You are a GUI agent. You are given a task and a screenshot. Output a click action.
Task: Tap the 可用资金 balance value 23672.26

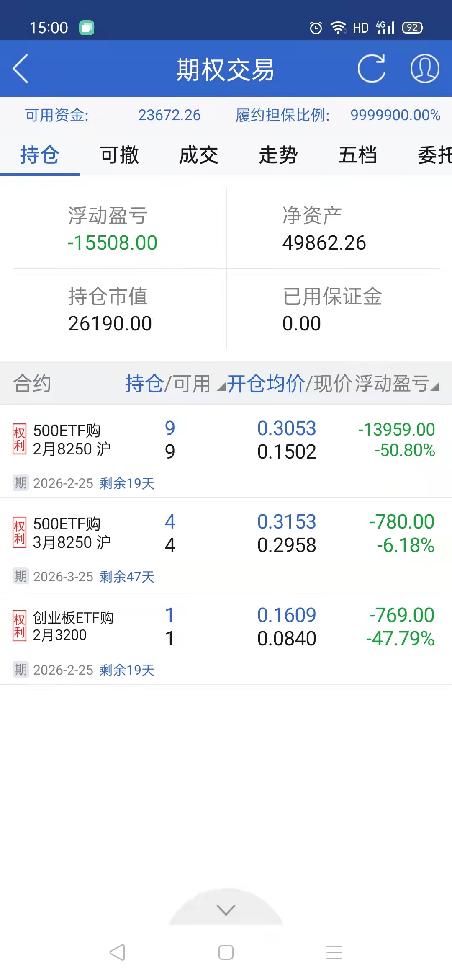(169, 115)
